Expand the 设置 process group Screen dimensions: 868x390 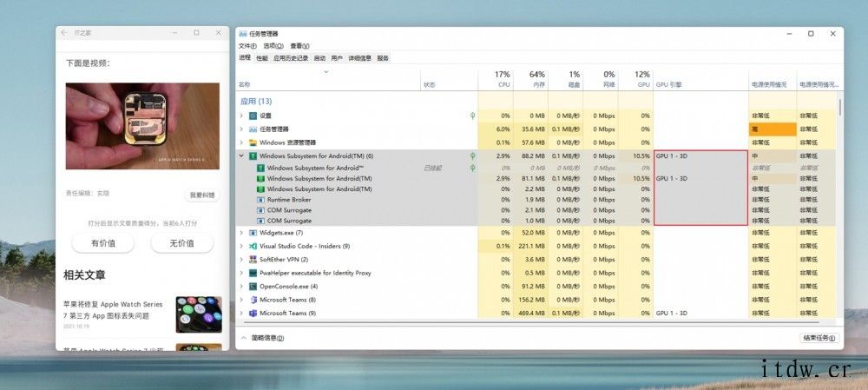(241, 116)
